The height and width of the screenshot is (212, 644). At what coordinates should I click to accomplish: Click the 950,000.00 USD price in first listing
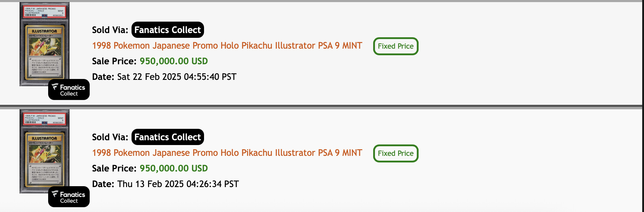click(174, 61)
